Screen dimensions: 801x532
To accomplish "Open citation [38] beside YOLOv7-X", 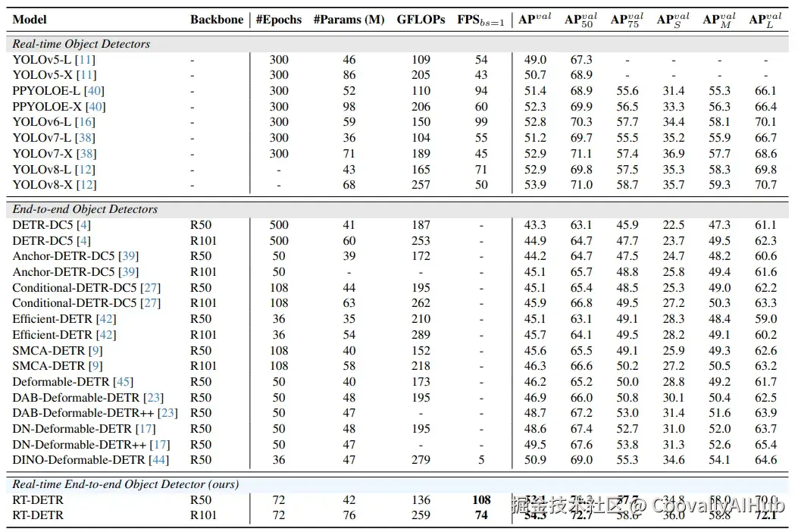I will coord(86,154).
